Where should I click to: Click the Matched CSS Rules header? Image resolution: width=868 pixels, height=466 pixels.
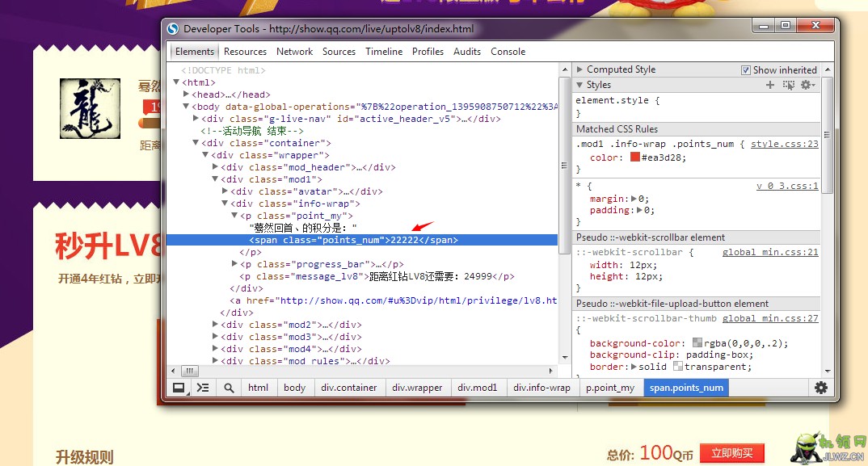pyautogui.click(x=696, y=129)
